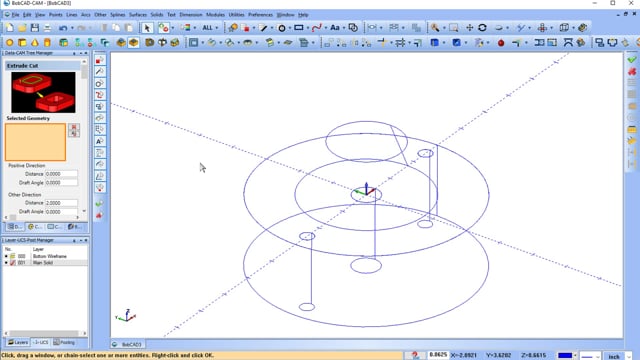Viewport: 640px width, 360px height.
Task: Open the Utilities menu
Action: tap(236, 15)
